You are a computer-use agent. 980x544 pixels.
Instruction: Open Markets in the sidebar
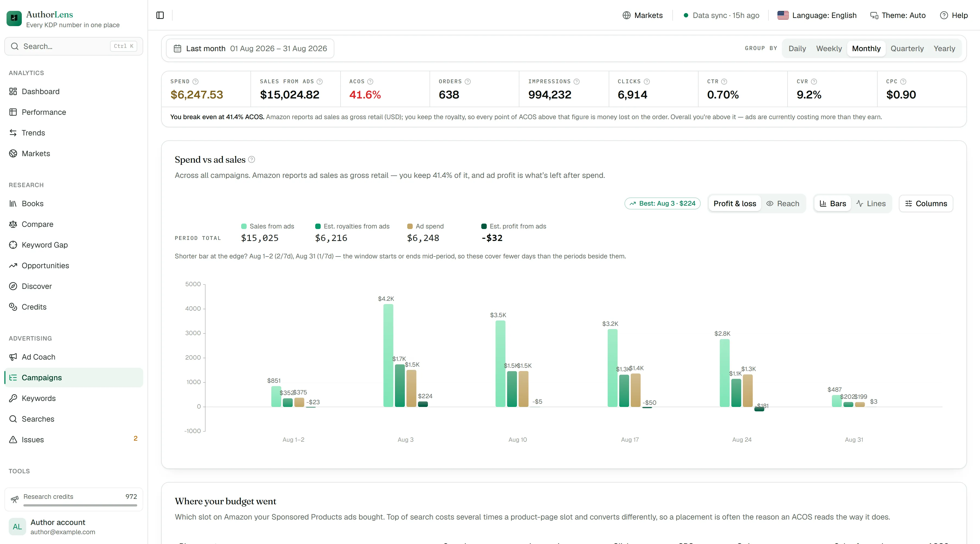[73, 153]
